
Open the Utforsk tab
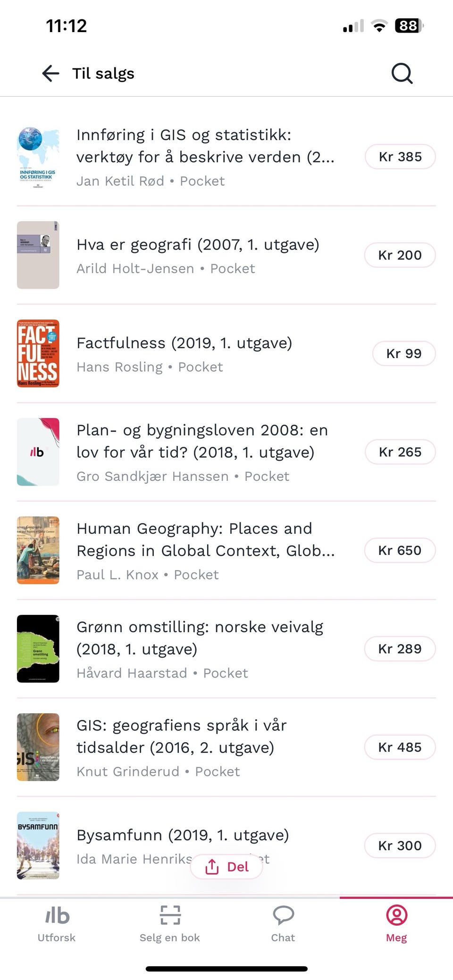[x=57, y=924]
